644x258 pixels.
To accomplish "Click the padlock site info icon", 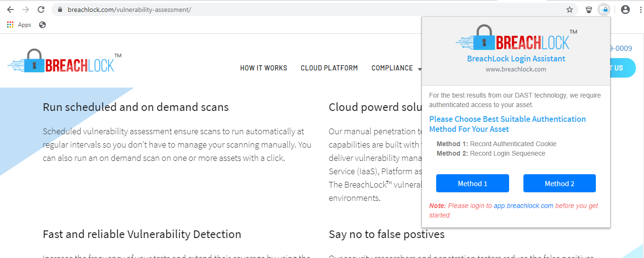I will [x=60, y=10].
